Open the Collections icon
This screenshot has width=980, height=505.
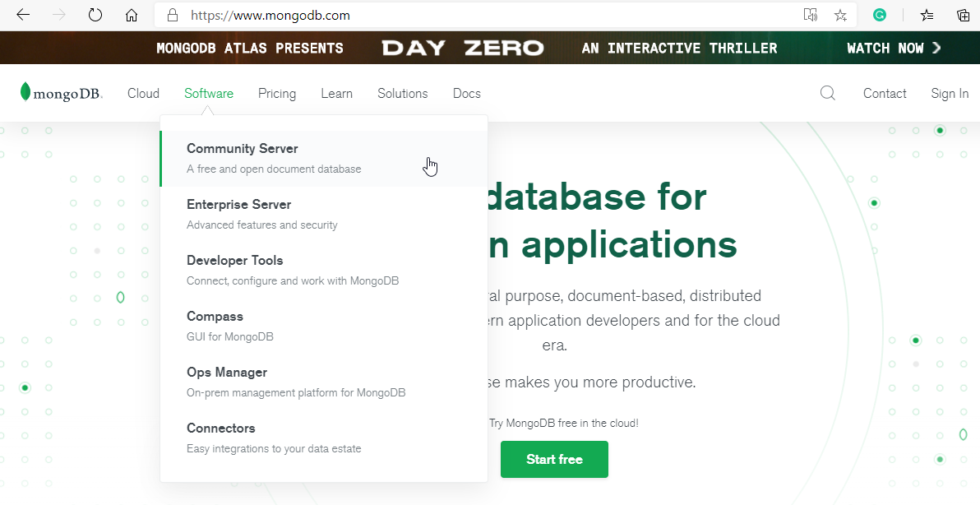coord(964,15)
